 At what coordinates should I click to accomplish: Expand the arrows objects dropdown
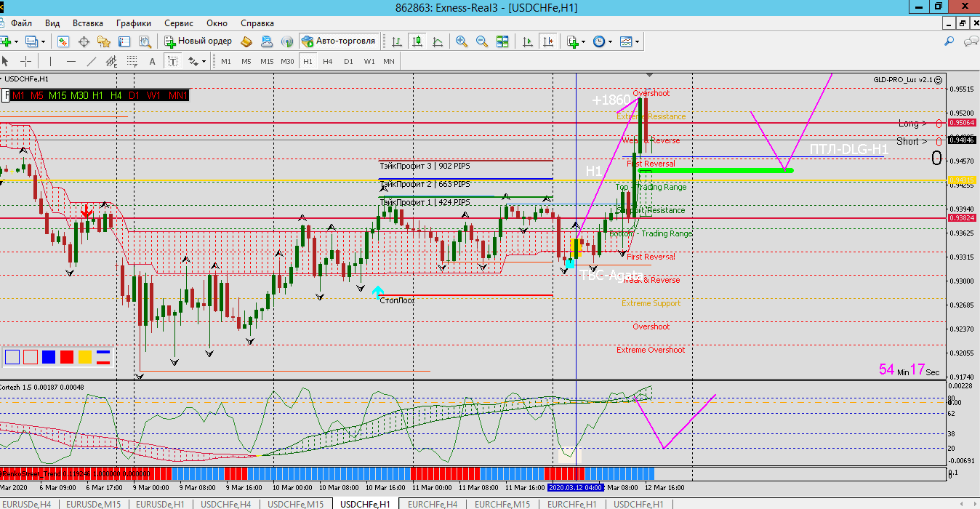pyautogui.click(x=203, y=61)
